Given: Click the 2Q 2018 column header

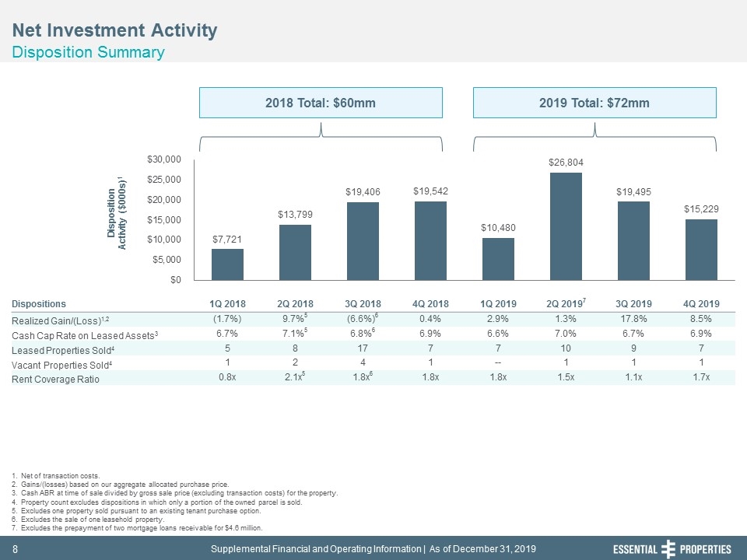Looking at the screenshot, I should (x=296, y=304).
